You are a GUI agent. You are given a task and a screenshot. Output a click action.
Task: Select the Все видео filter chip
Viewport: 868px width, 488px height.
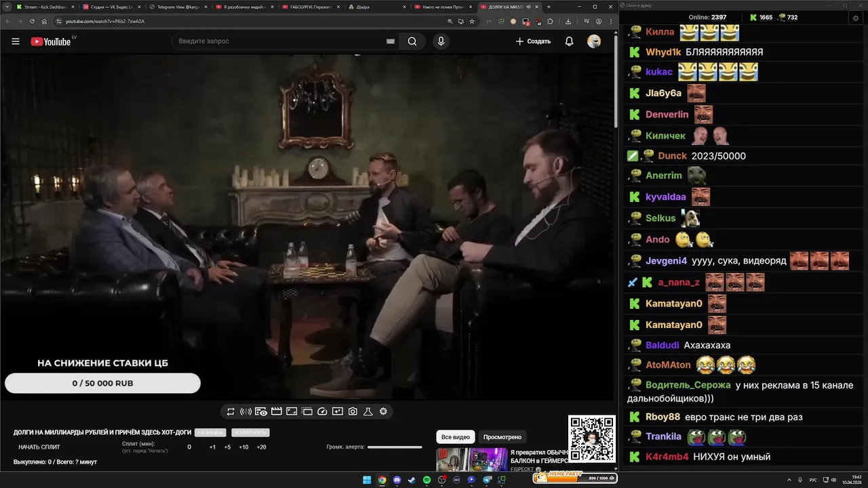click(x=456, y=437)
